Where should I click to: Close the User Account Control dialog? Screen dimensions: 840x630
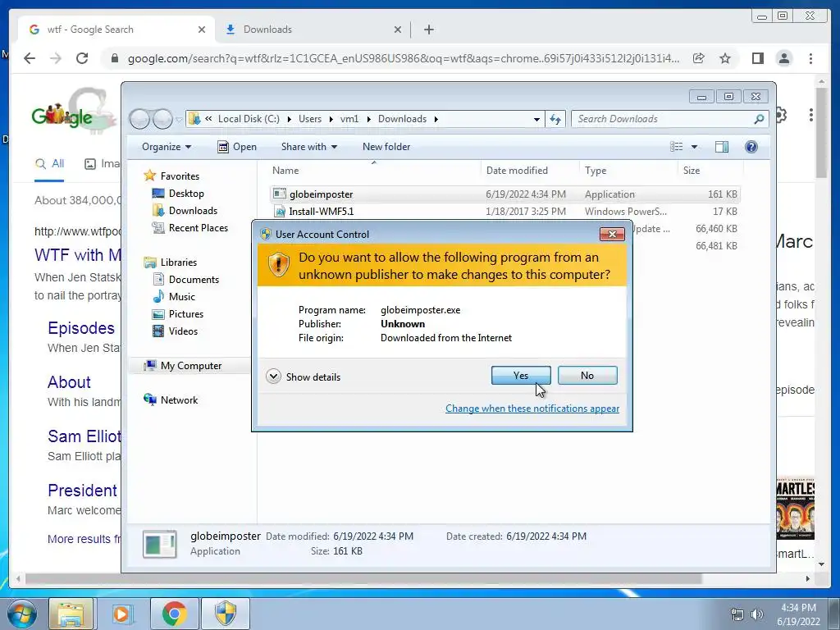click(612, 234)
